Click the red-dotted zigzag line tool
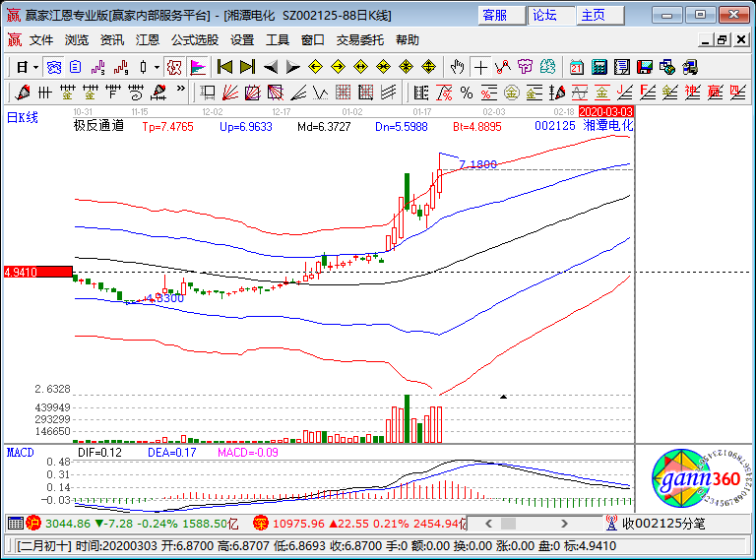Image resolution: width=756 pixels, height=560 pixels. pos(502,67)
